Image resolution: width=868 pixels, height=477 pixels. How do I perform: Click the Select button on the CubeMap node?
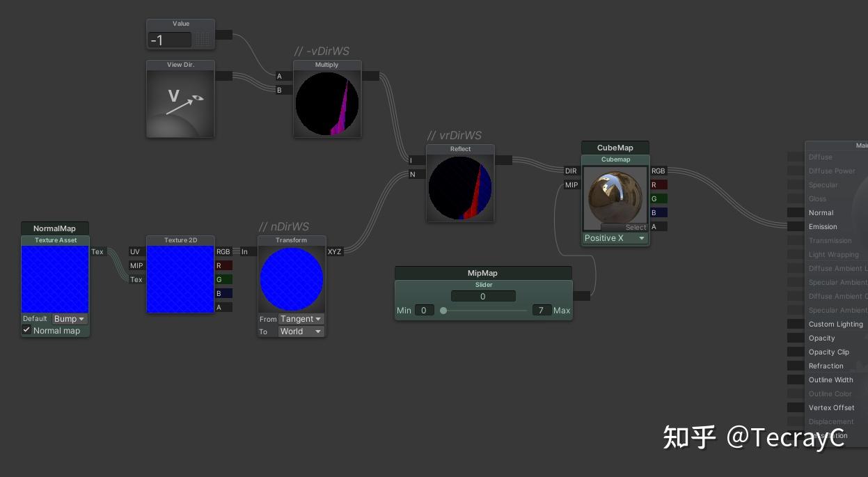[x=636, y=227]
